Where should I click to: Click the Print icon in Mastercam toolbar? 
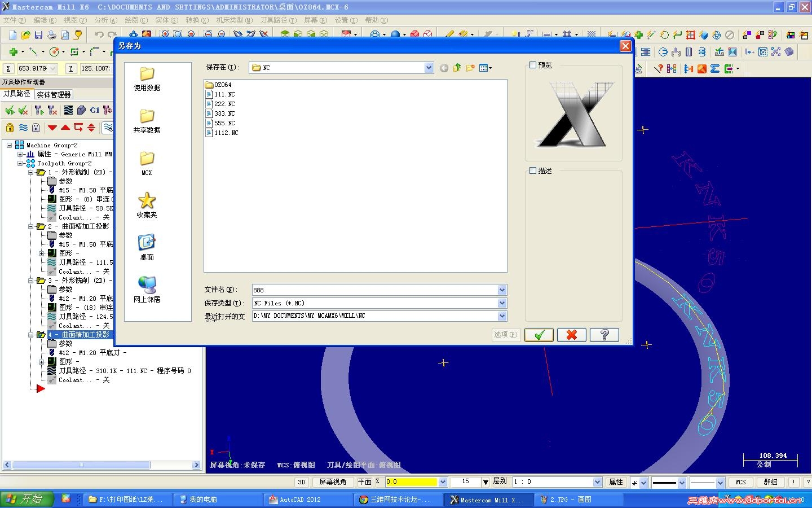point(51,35)
